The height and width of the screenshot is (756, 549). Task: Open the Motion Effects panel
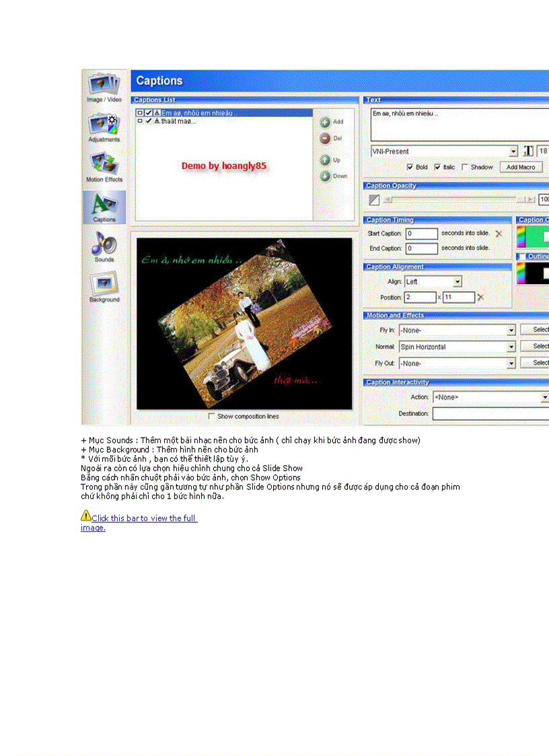pyautogui.click(x=104, y=165)
